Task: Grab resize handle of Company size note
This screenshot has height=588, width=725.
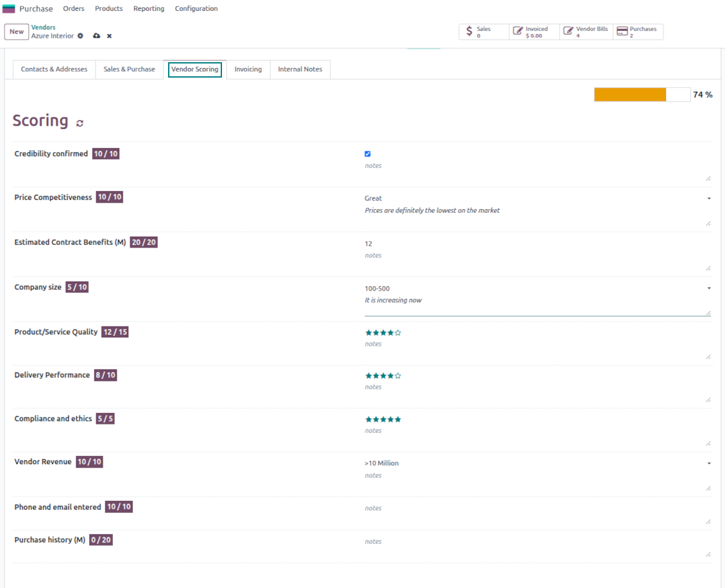Action: click(708, 314)
